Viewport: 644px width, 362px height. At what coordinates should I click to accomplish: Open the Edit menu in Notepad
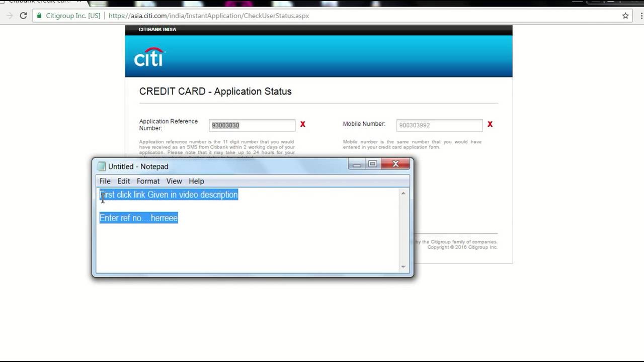[x=124, y=181]
